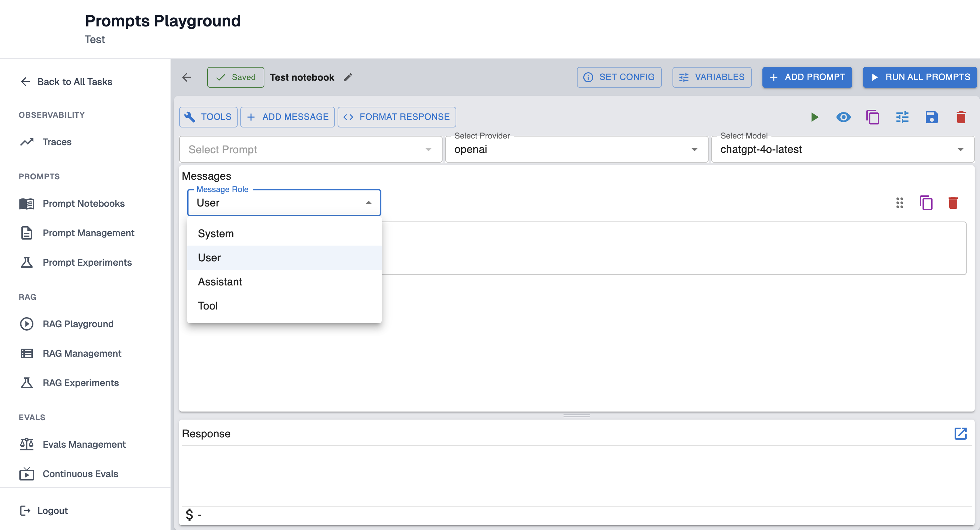Delete the prompt with top red trash icon

click(x=961, y=117)
